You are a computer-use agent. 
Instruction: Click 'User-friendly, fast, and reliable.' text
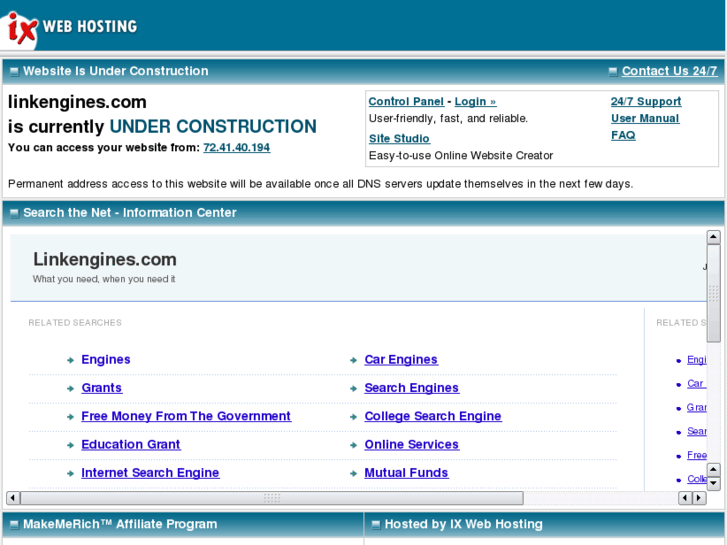[448, 119]
